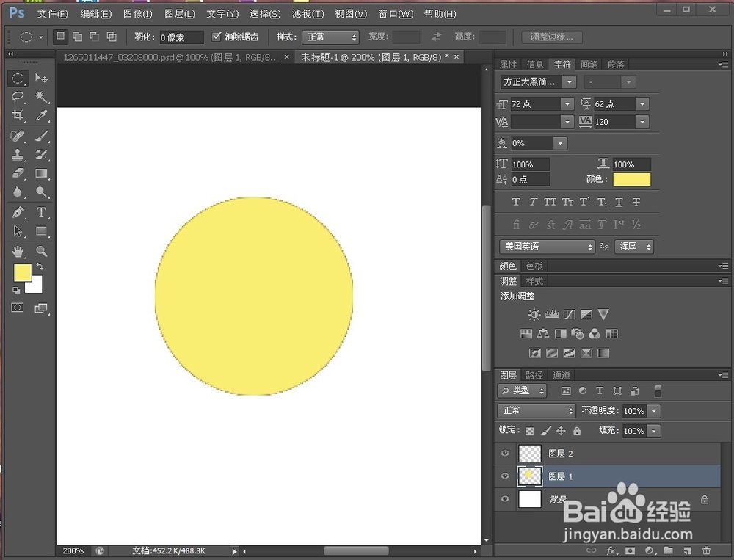Hide layer 图层 2
The width and height of the screenshot is (734, 560).
(505, 453)
